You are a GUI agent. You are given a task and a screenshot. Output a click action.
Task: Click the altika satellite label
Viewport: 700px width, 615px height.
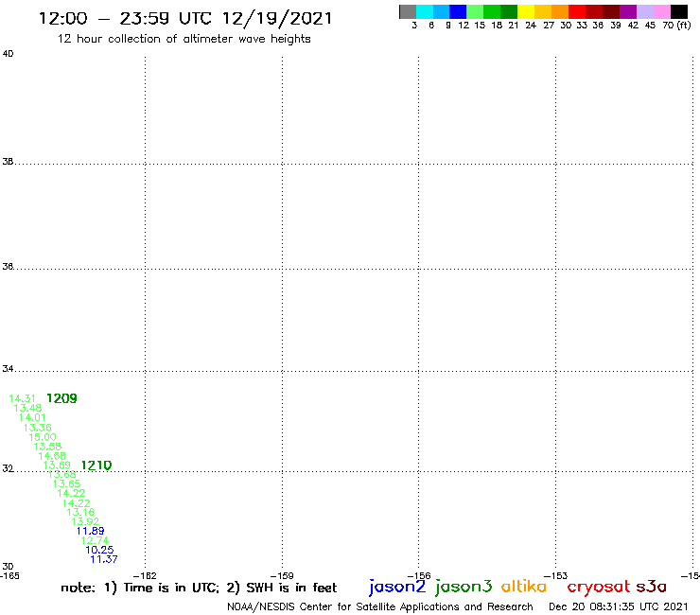[524, 587]
